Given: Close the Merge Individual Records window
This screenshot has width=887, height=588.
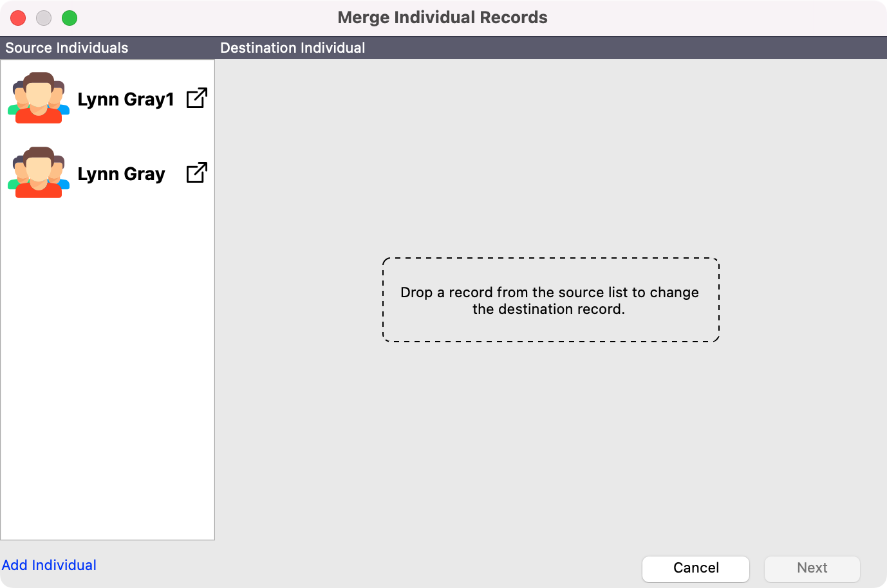Looking at the screenshot, I should click(18, 18).
